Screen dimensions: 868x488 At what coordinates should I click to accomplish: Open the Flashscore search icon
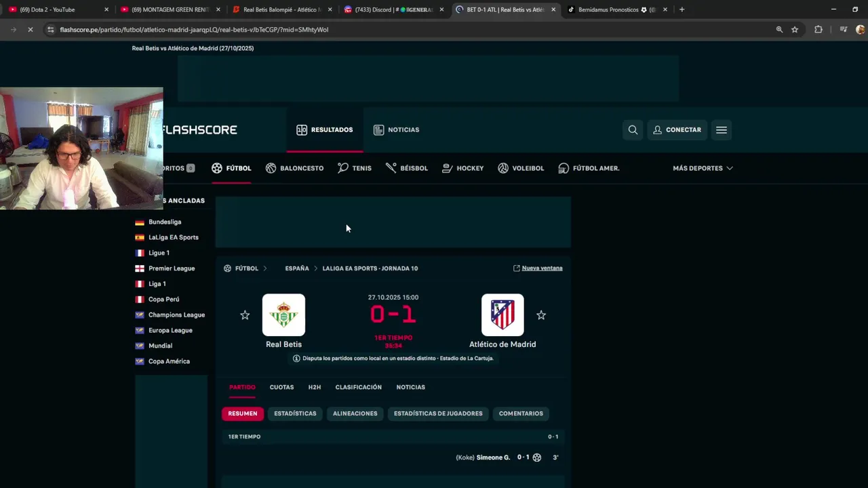point(633,130)
